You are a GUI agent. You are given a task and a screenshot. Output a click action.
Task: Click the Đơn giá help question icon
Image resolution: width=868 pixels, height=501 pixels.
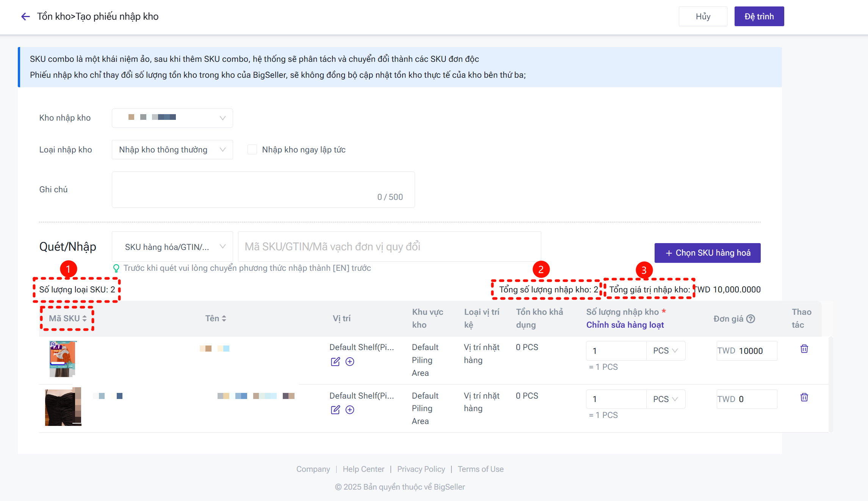point(750,319)
